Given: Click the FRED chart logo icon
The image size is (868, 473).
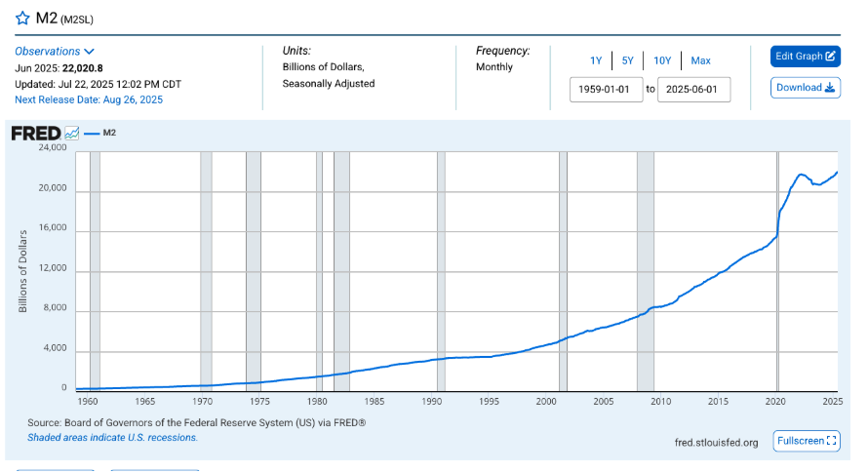Looking at the screenshot, I should [72, 133].
